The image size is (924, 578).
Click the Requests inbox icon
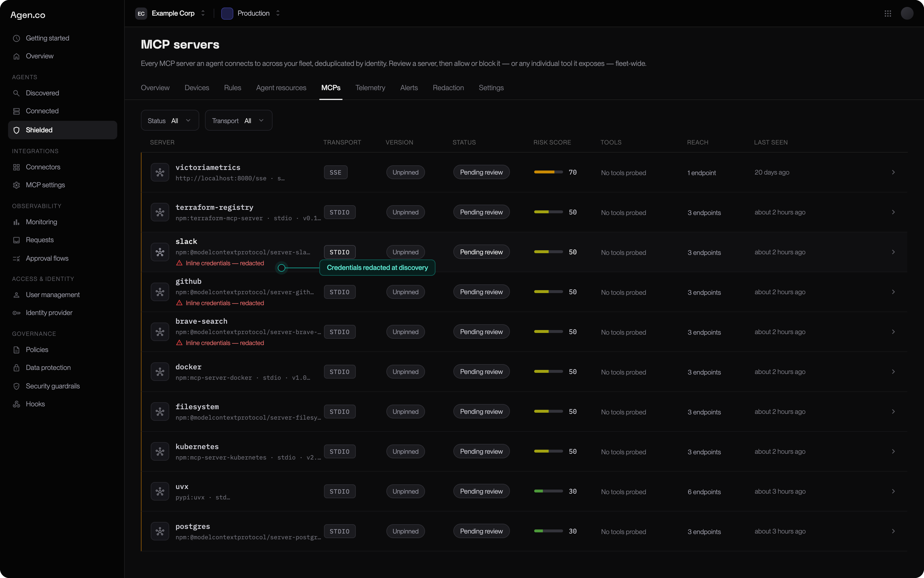pos(16,240)
